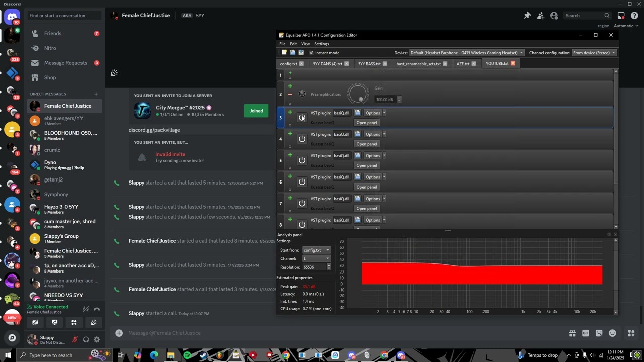Mute microphone in Discord user panel

tap(75, 340)
